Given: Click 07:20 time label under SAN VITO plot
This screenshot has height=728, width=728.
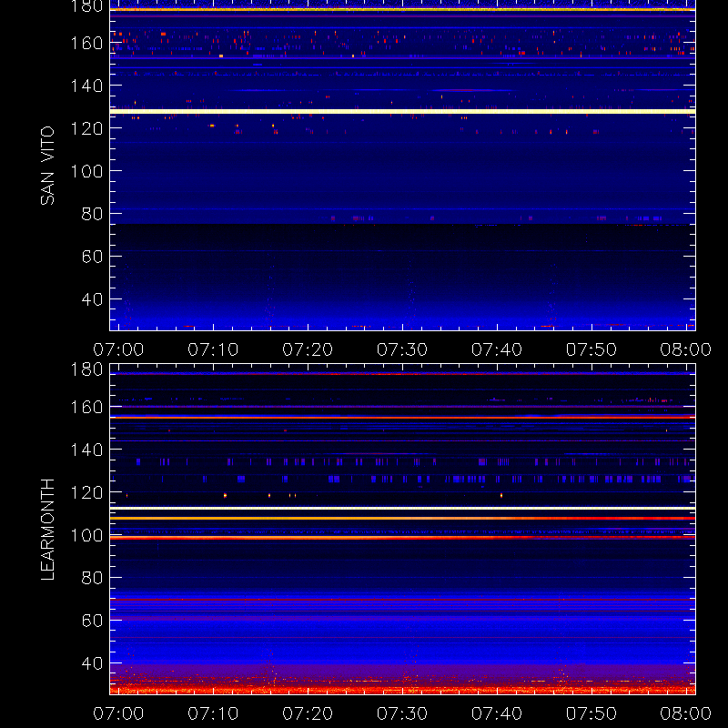Looking at the screenshot, I should (x=308, y=349).
